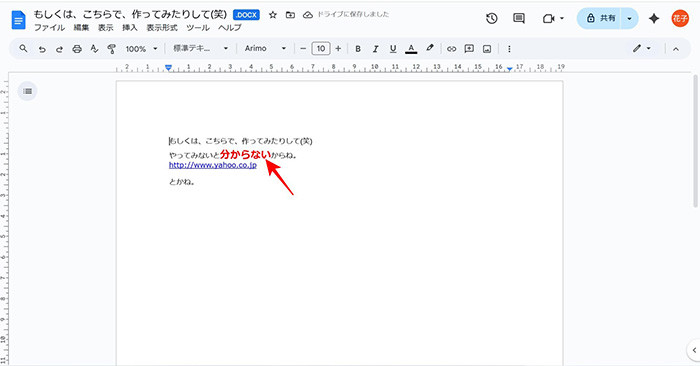
Task: Search the menus magnifier icon
Action: coord(23,49)
